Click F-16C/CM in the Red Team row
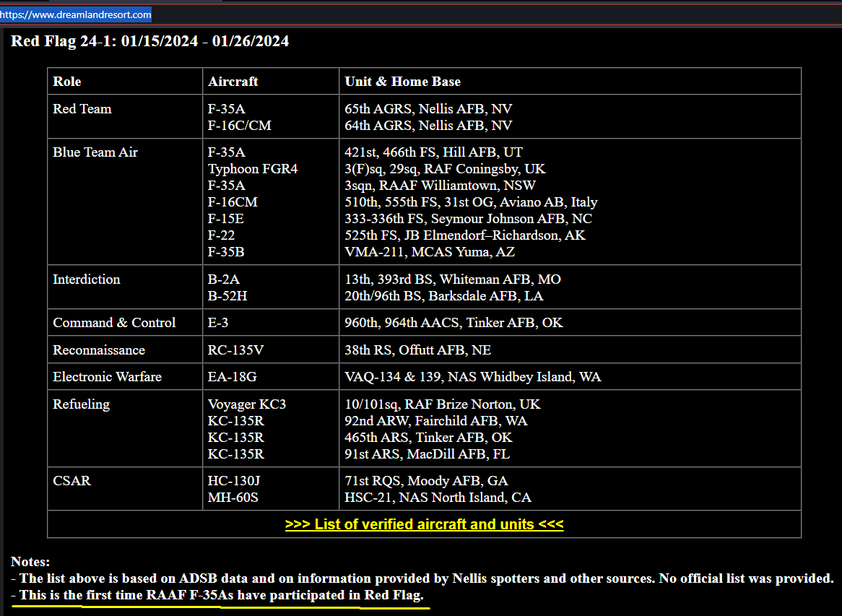 tap(240, 126)
